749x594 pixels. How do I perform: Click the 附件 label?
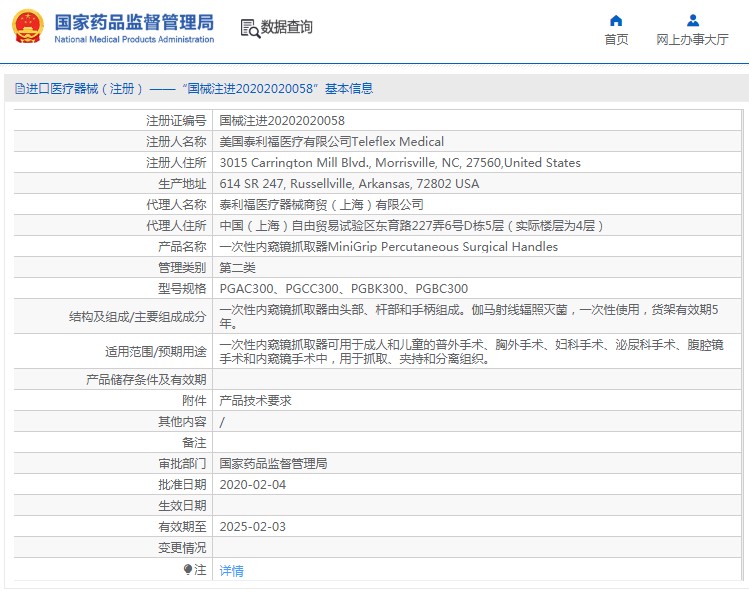pyautogui.click(x=194, y=401)
